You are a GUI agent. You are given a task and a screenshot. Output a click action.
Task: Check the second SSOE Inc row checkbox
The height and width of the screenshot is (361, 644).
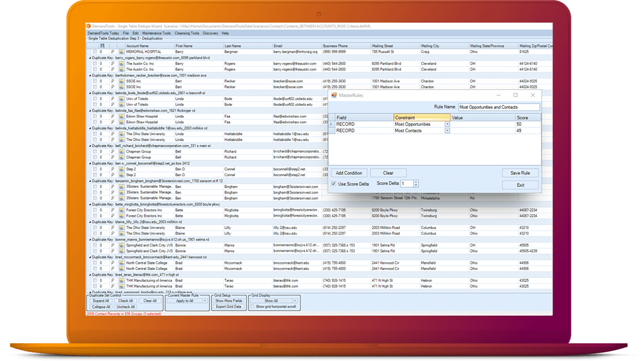[x=95, y=87]
